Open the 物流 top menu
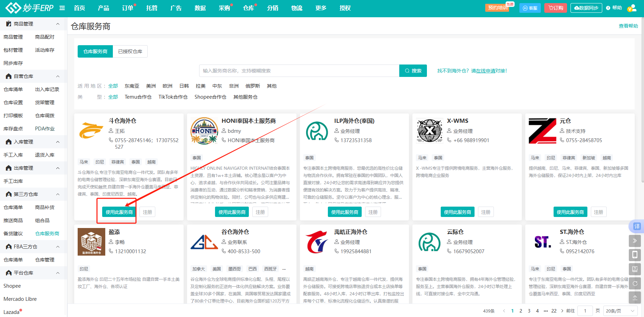The image size is (644, 317). point(297,8)
